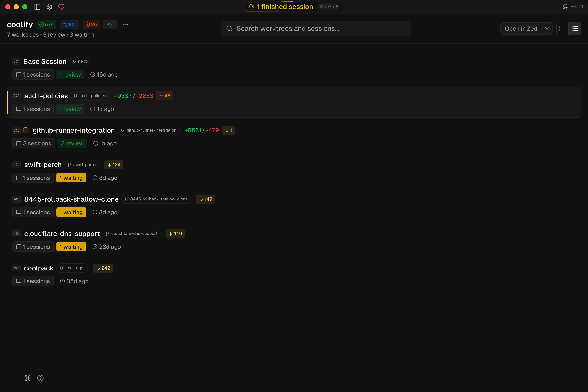The image size is (588, 392).
Task: Click the 579 issues badge
Action: 46,24
